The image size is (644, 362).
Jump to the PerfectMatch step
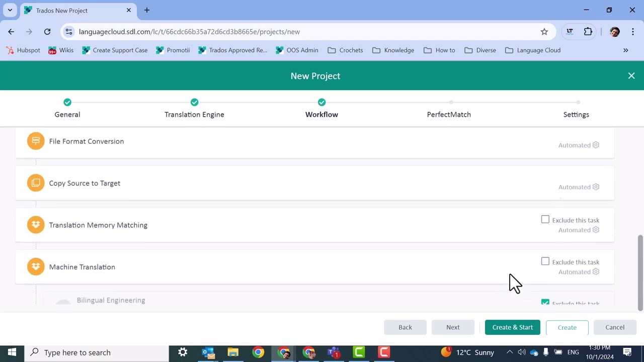(449, 109)
